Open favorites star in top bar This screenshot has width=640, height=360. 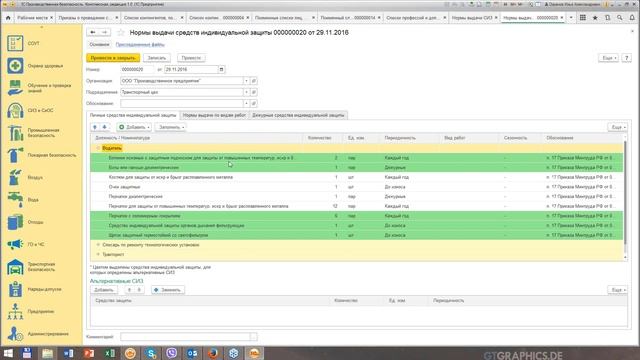(x=595, y=18)
